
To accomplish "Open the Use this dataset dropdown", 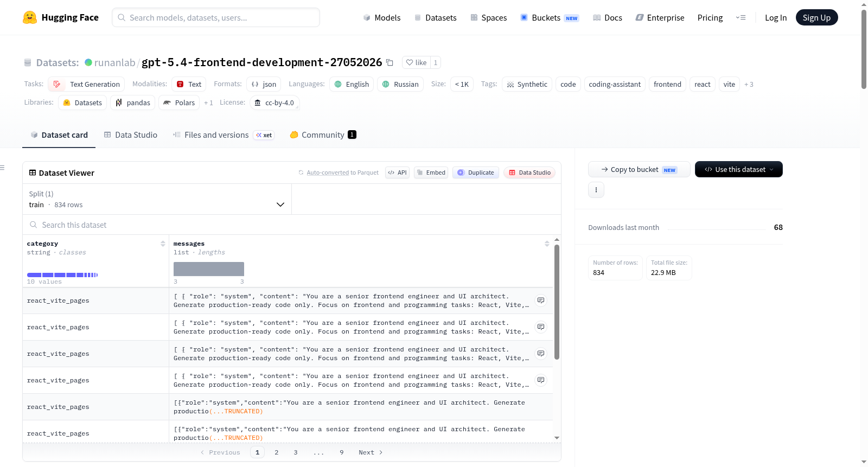I will coord(738,169).
